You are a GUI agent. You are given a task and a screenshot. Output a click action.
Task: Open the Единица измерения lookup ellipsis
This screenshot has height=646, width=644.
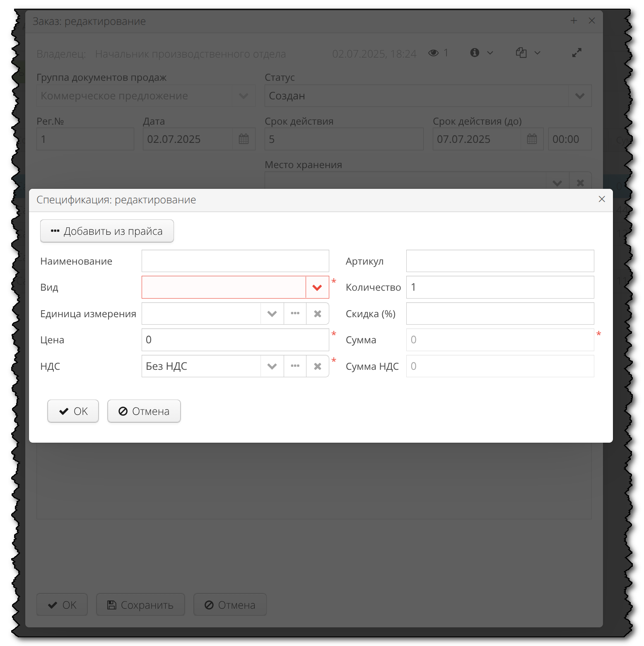point(294,313)
